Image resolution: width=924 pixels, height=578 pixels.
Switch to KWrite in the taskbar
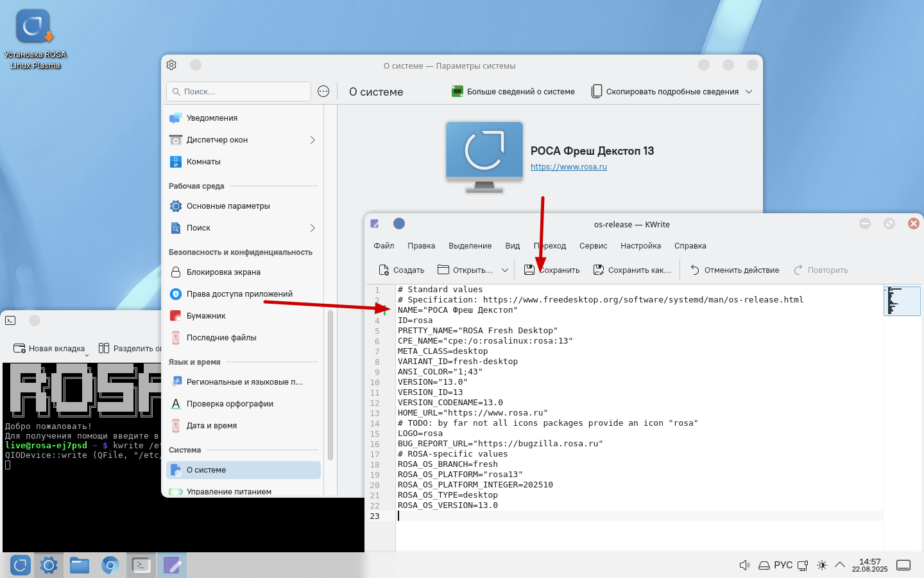172,565
